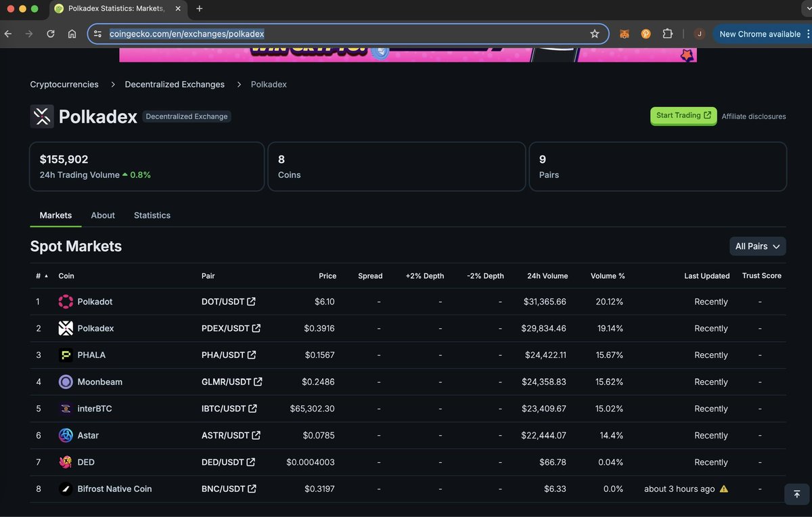
Task: Click the Polkadex coin icon in row 2
Action: point(66,328)
